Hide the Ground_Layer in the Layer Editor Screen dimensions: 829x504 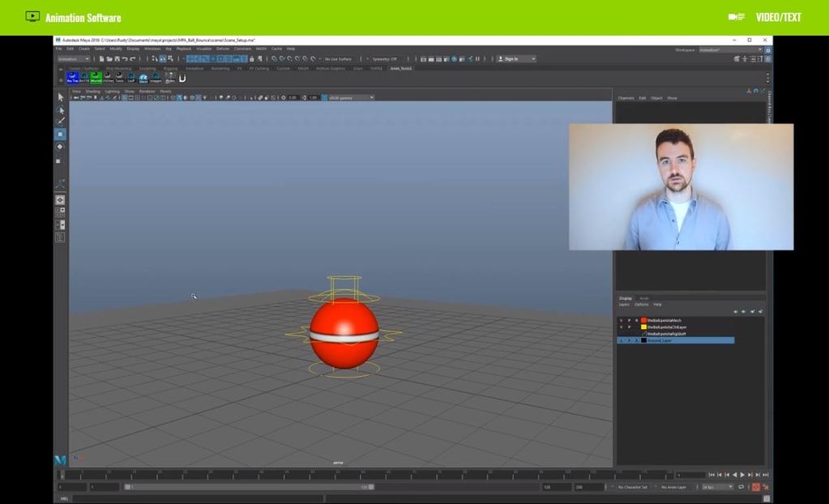point(622,340)
